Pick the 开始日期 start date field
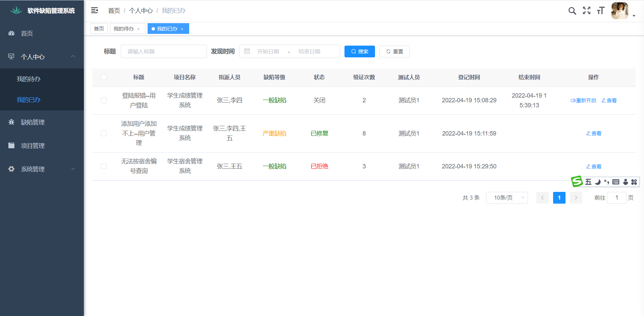Screen dimensions: 644x316 (x=268, y=51)
